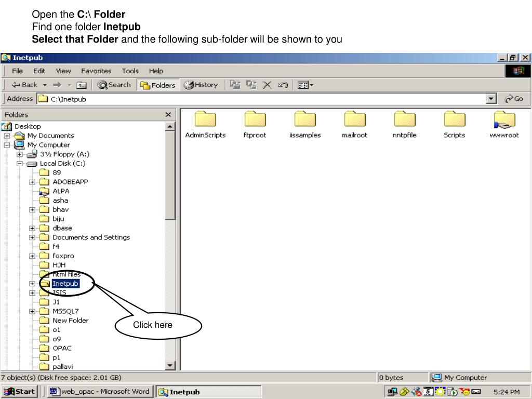Click the Inetpub taskbar button

pyautogui.click(x=209, y=392)
